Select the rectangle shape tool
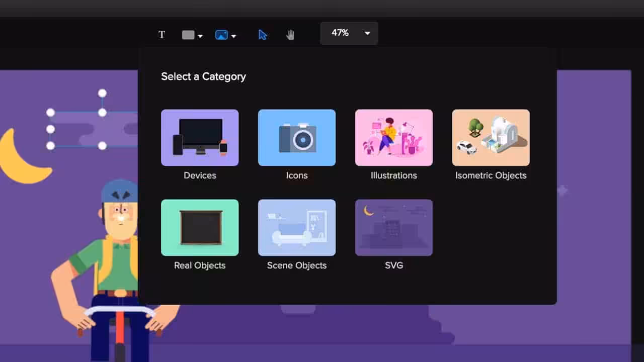 (188, 35)
